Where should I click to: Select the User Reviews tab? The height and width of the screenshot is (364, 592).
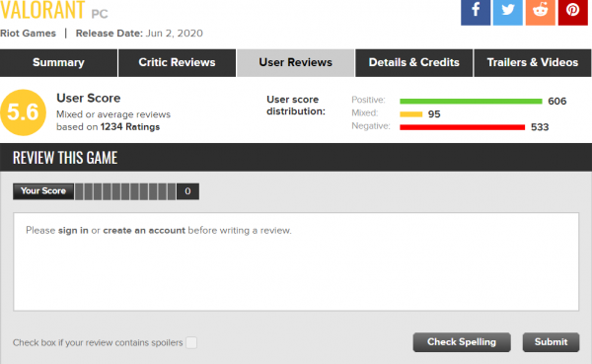pos(296,63)
